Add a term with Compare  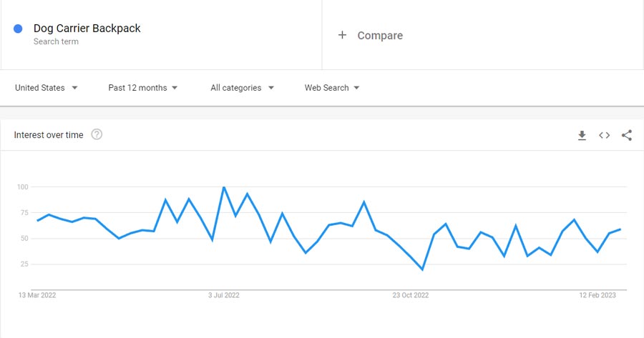click(x=379, y=35)
